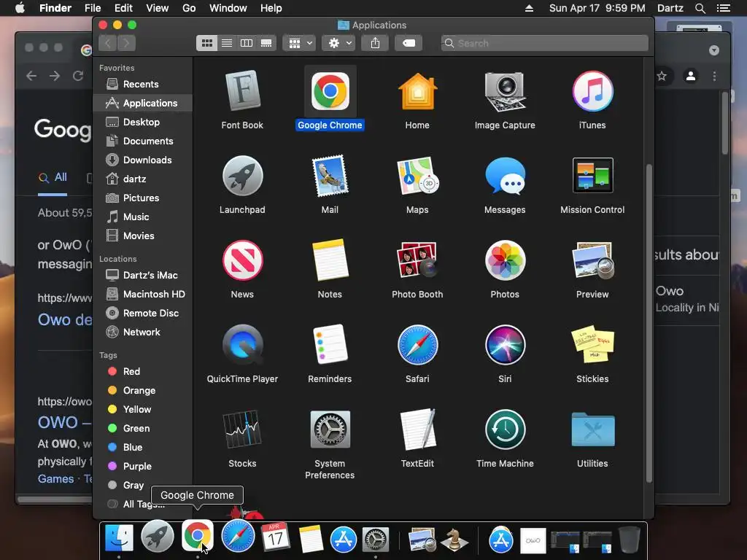Select the Mission Control app icon

point(592,175)
